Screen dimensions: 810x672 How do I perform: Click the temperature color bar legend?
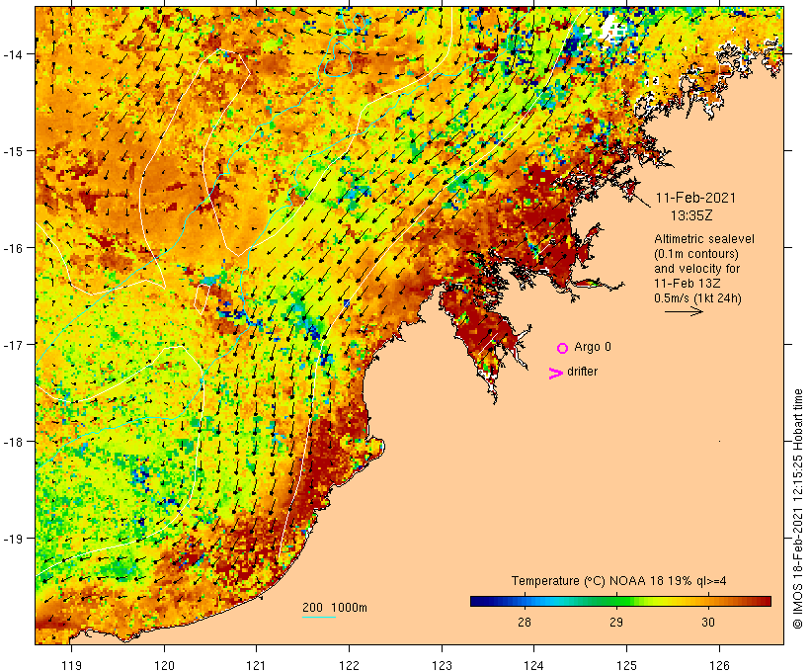tap(620, 601)
